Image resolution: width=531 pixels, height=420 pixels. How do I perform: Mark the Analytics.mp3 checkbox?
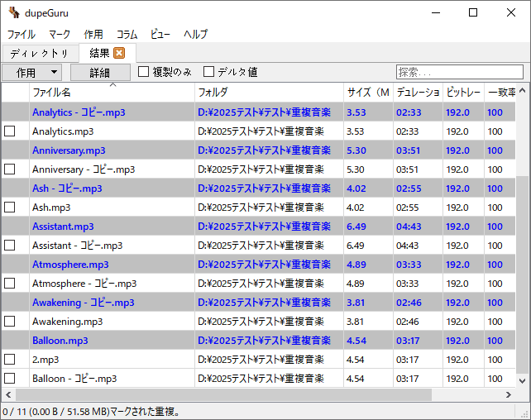point(10,131)
